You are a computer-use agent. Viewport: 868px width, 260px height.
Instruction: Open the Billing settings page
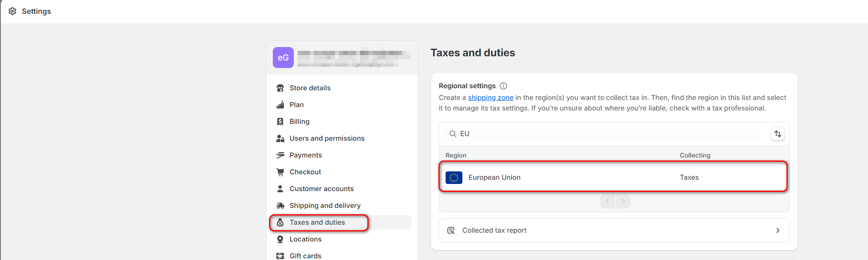coord(299,121)
